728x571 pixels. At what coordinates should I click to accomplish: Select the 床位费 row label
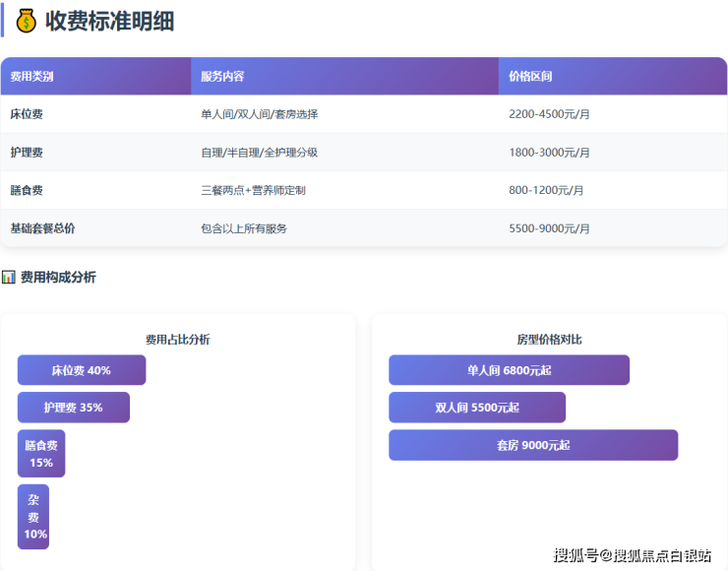coord(27,114)
